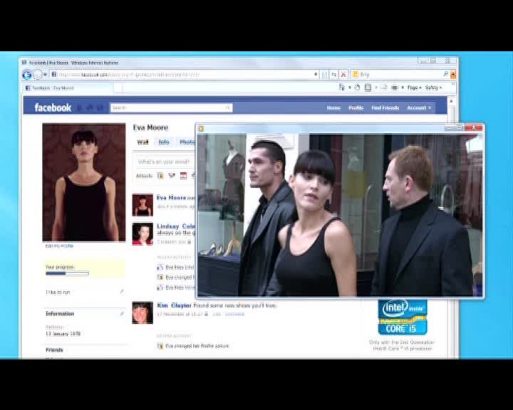Expand the Account menu in Facebook header

[x=419, y=108]
